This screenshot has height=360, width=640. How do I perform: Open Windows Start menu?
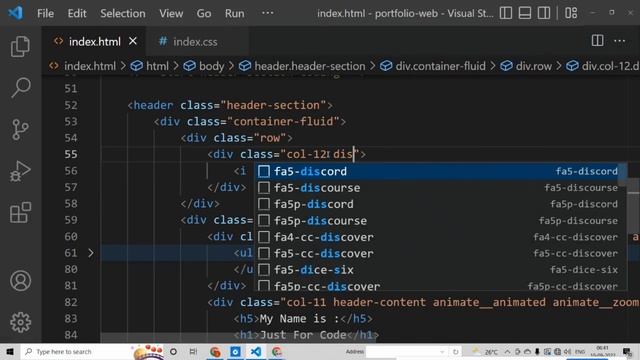click(10, 351)
